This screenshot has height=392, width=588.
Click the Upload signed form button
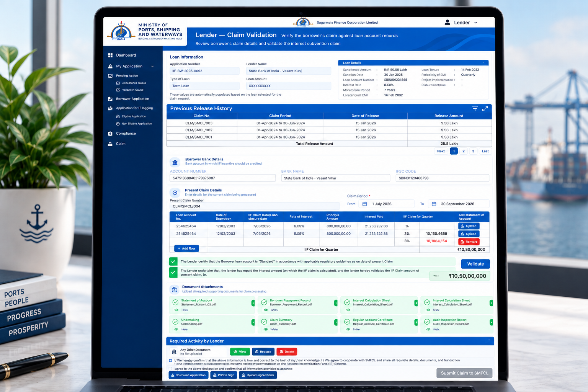pos(258,375)
